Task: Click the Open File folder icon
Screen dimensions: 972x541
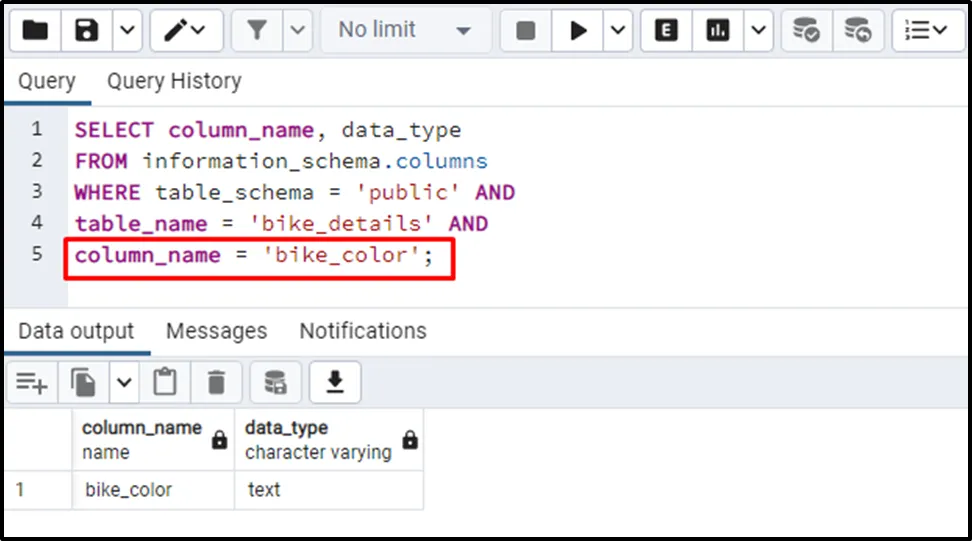Action: (36, 31)
